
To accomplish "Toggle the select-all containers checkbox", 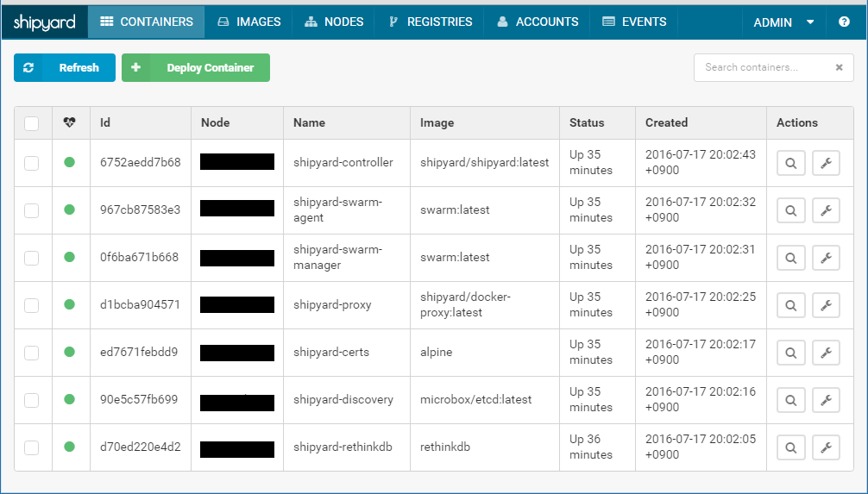I will (32, 123).
